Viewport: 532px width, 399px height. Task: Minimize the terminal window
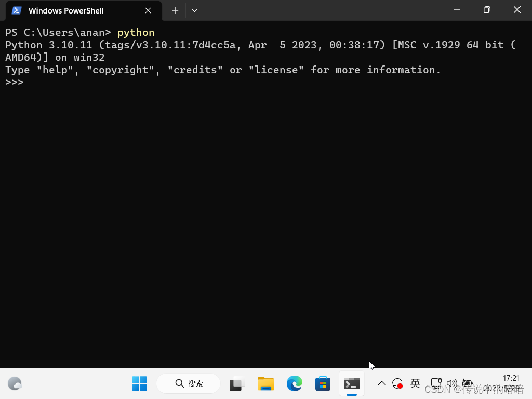pyautogui.click(x=457, y=10)
